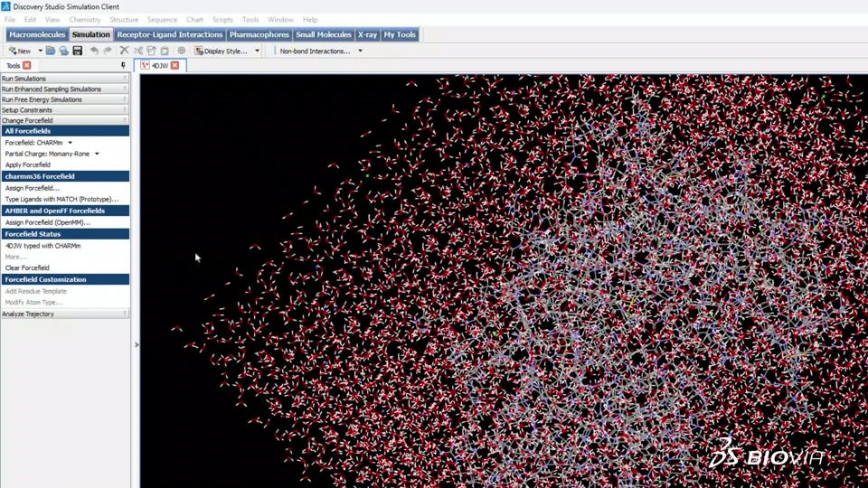Expand the Setup Constraints section
Screen dimensions: 868x488
click(65, 110)
